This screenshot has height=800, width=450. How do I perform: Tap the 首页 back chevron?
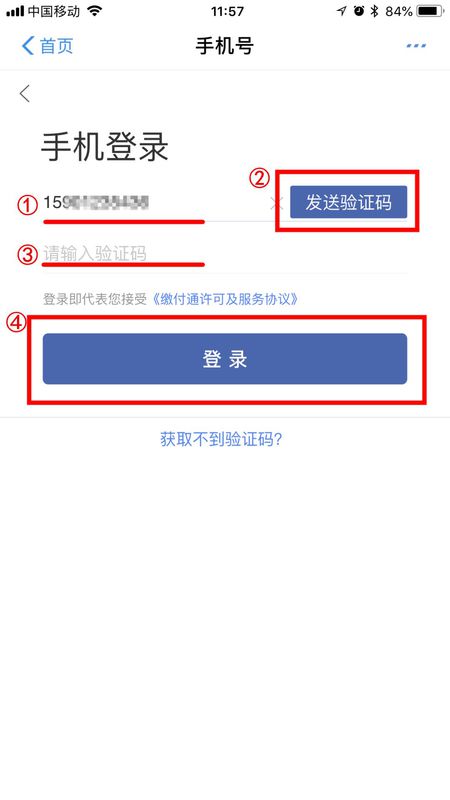(x=28, y=46)
